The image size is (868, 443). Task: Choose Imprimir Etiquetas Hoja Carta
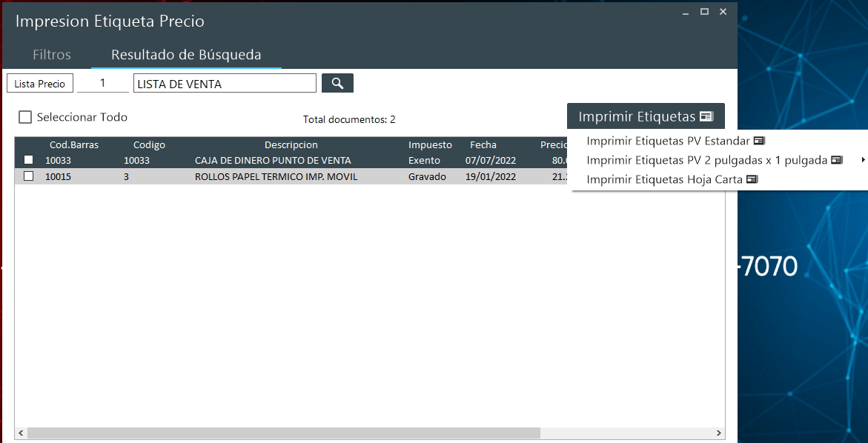click(x=672, y=179)
